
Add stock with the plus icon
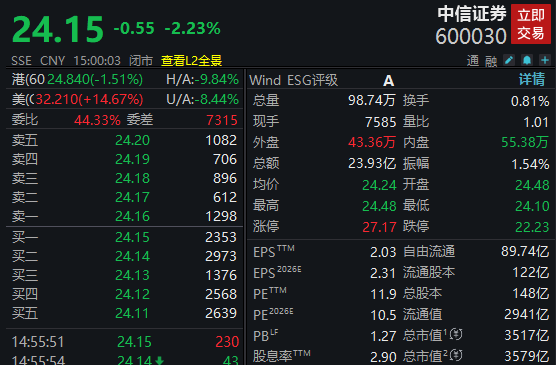click(x=545, y=60)
